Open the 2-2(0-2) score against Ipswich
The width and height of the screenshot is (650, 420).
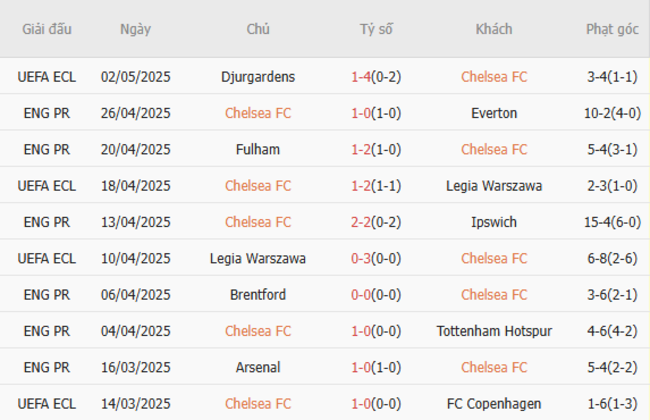pyautogui.click(x=376, y=222)
